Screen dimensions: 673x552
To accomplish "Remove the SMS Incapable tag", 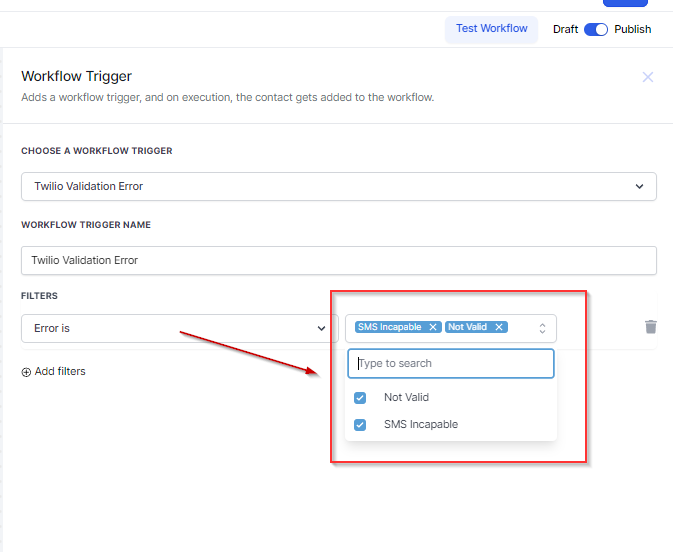I will (x=433, y=327).
